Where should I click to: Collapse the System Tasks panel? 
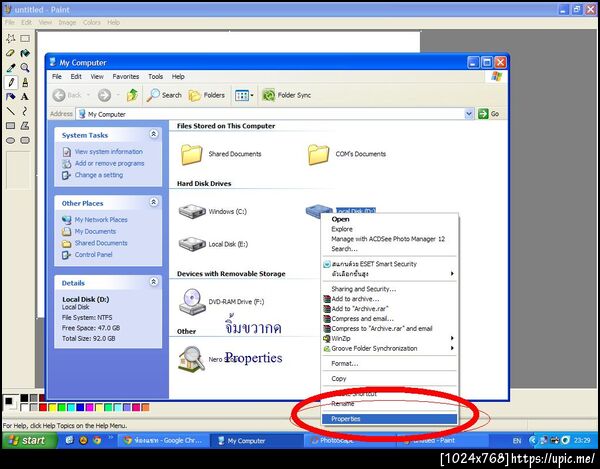point(153,134)
